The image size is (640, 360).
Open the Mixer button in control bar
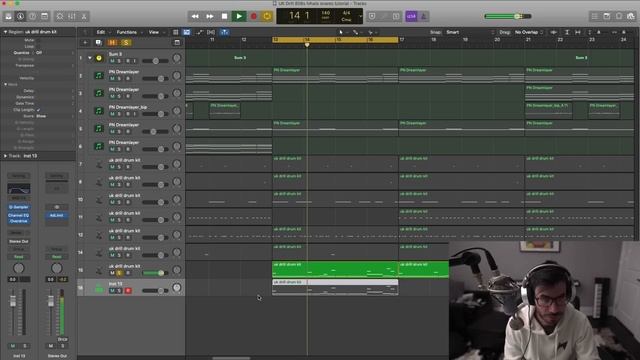(x=72, y=16)
